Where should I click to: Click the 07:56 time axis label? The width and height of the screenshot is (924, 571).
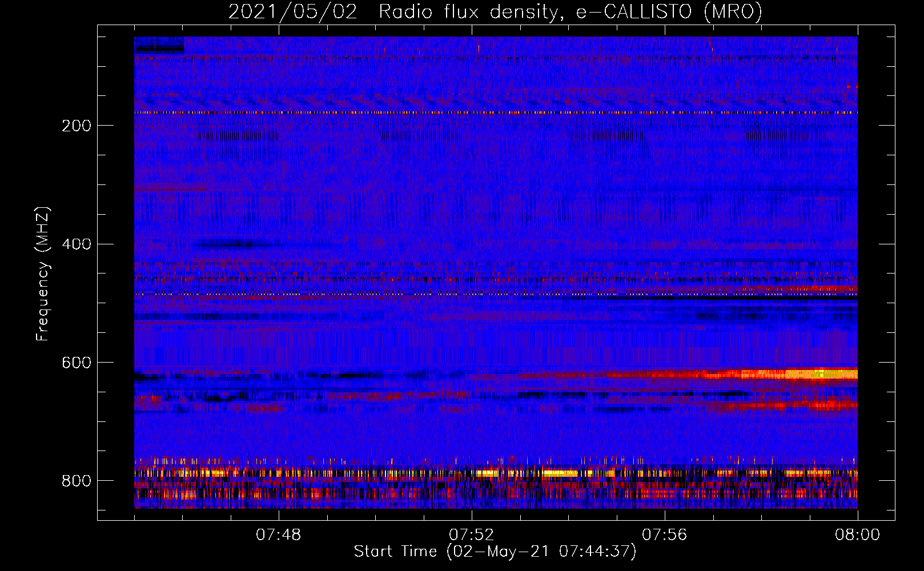665,535
